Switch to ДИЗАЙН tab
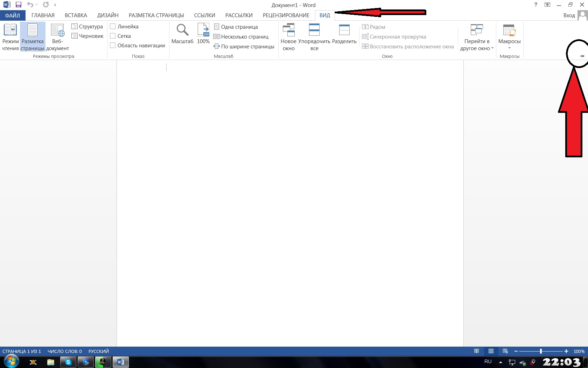 point(108,15)
